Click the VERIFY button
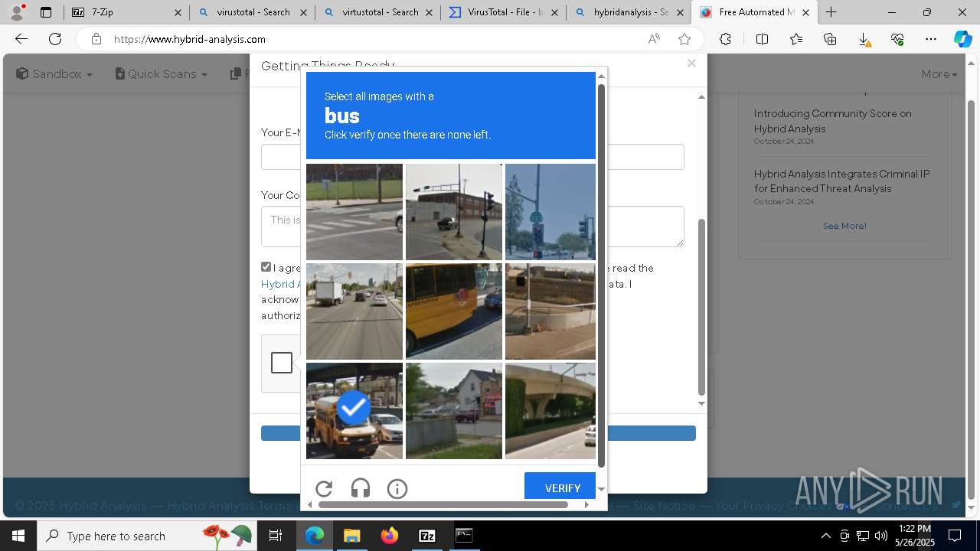The height and width of the screenshot is (551, 980). [562, 487]
